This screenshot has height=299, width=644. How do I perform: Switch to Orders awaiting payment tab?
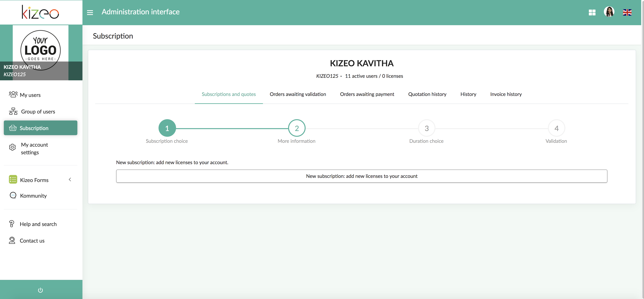(367, 94)
